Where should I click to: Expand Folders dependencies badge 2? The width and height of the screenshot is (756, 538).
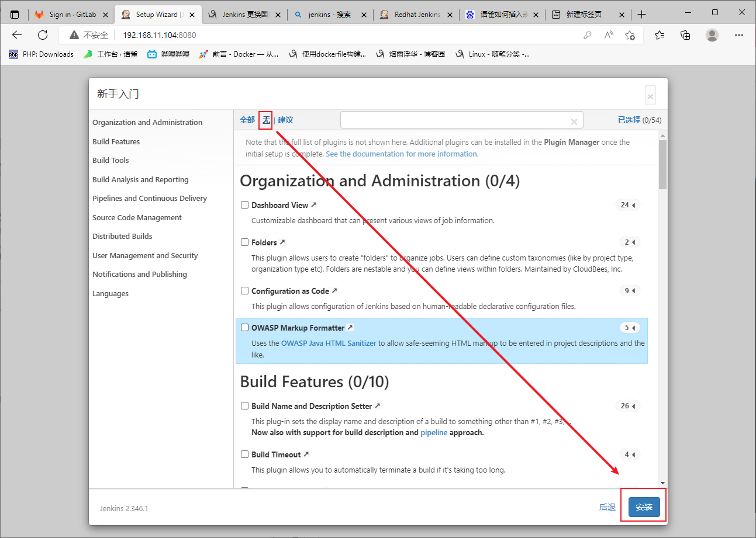pyautogui.click(x=630, y=242)
